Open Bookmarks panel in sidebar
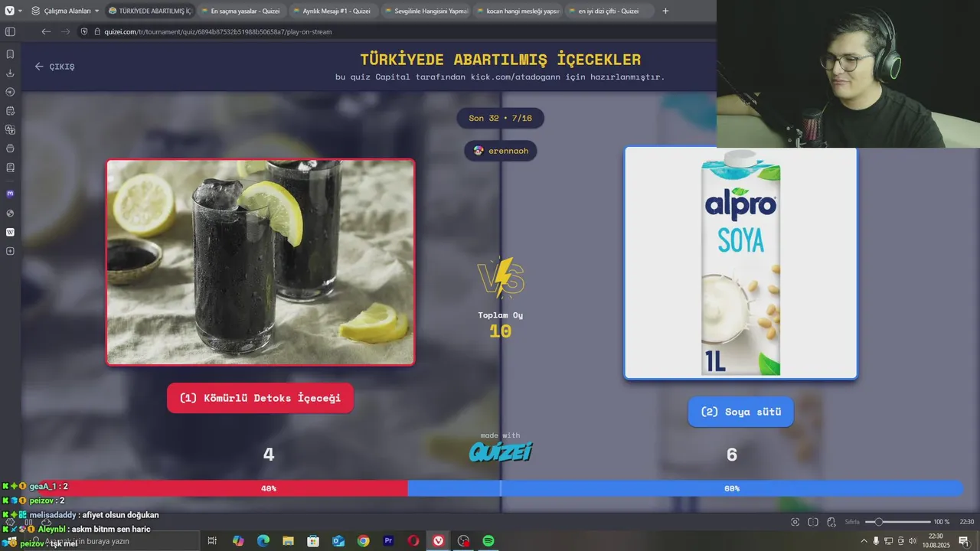This screenshot has width=980, height=551. click(10, 54)
